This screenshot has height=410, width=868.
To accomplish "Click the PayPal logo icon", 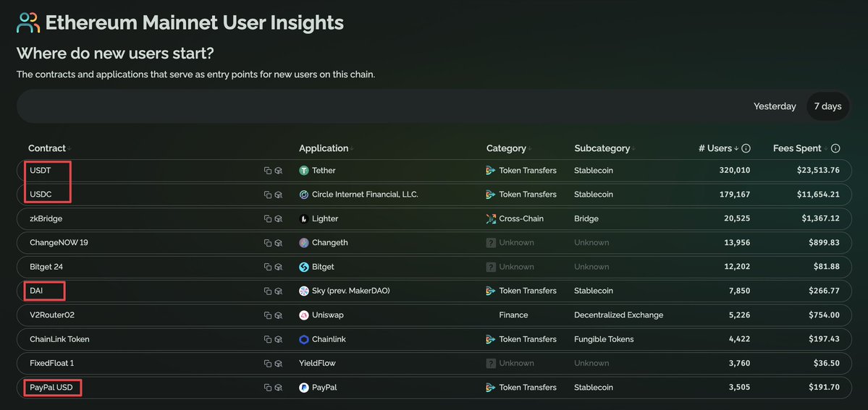I will coord(304,388).
